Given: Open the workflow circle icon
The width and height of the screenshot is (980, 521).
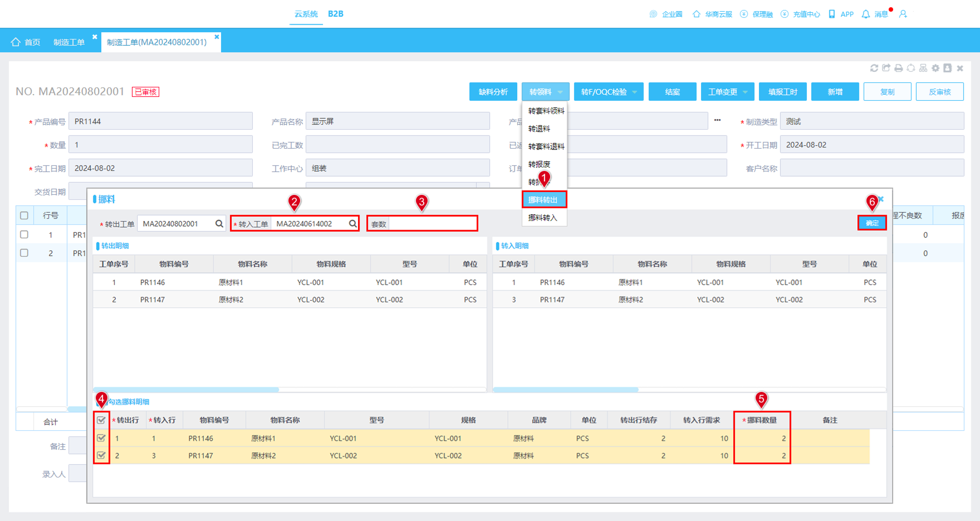Looking at the screenshot, I should (x=911, y=68).
